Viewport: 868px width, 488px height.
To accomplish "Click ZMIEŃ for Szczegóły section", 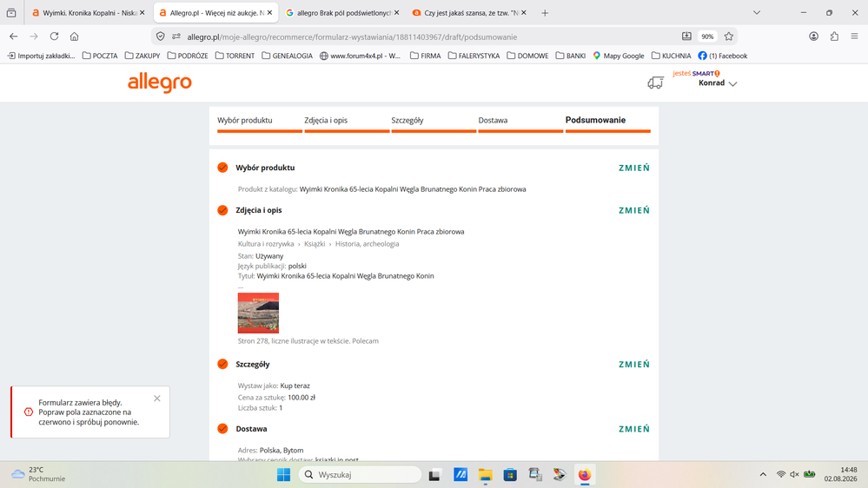I will 634,365.
